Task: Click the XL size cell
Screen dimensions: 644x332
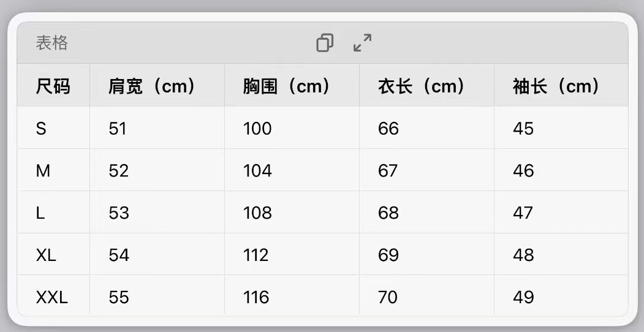Action: (46, 255)
